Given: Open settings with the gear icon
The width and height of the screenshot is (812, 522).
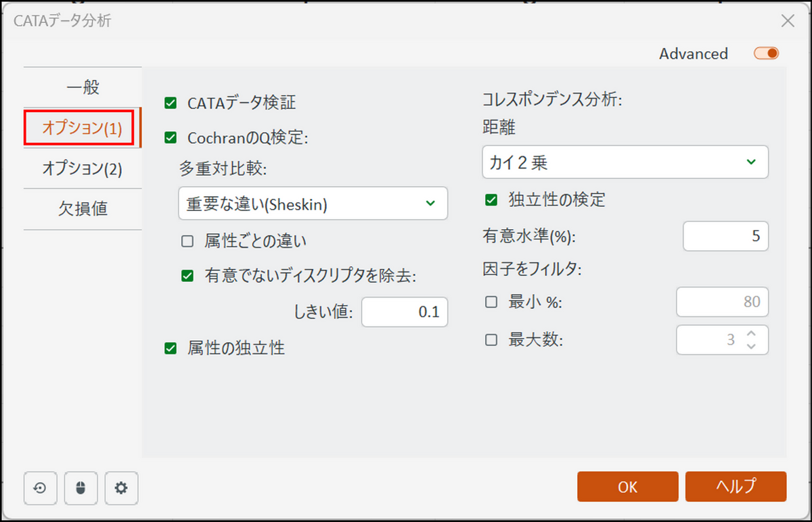Looking at the screenshot, I should tap(121, 488).
